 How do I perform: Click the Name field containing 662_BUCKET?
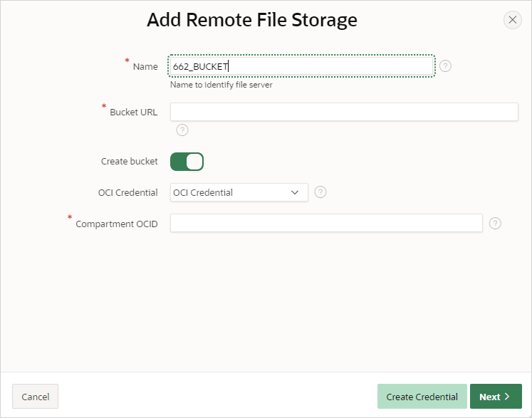pos(301,66)
